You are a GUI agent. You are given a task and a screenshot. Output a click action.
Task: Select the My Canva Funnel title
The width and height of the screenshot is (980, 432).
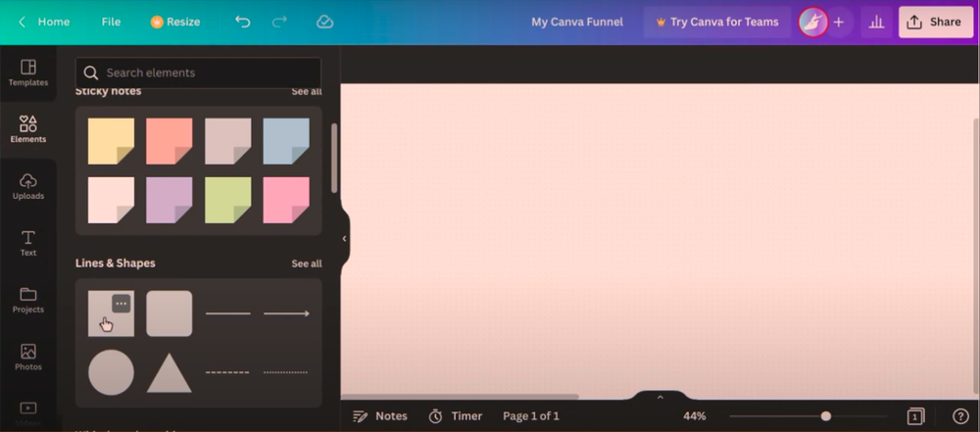tap(577, 22)
